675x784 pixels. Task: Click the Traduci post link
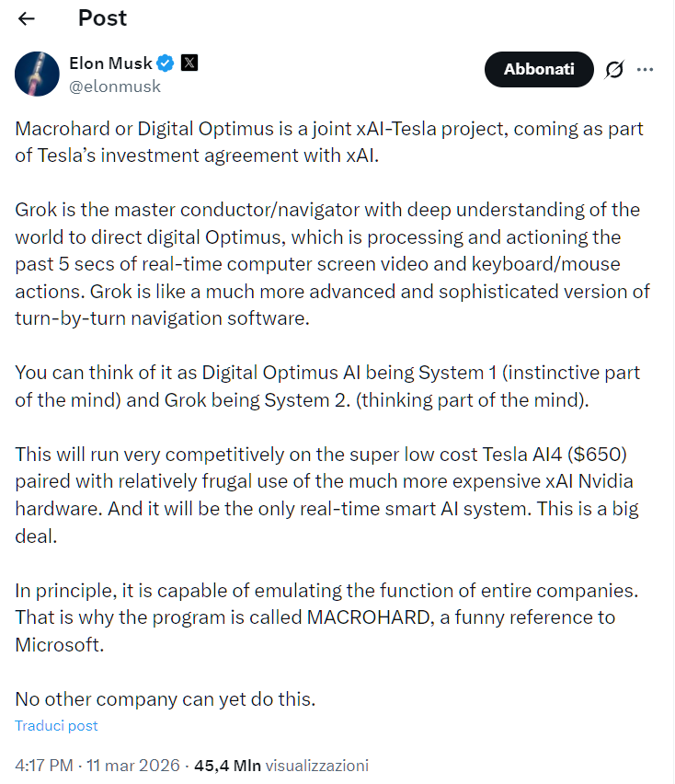coord(56,725)
